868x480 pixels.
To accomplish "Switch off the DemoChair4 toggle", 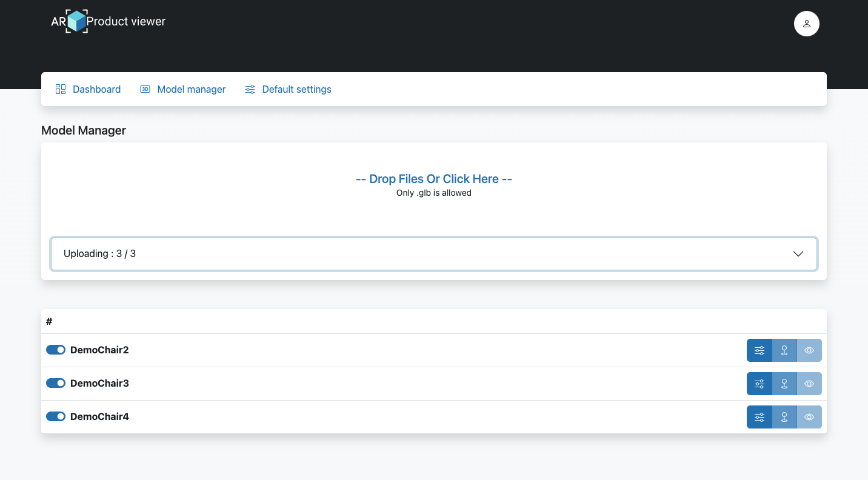I will pyautogui.click(x=56, y=416).
